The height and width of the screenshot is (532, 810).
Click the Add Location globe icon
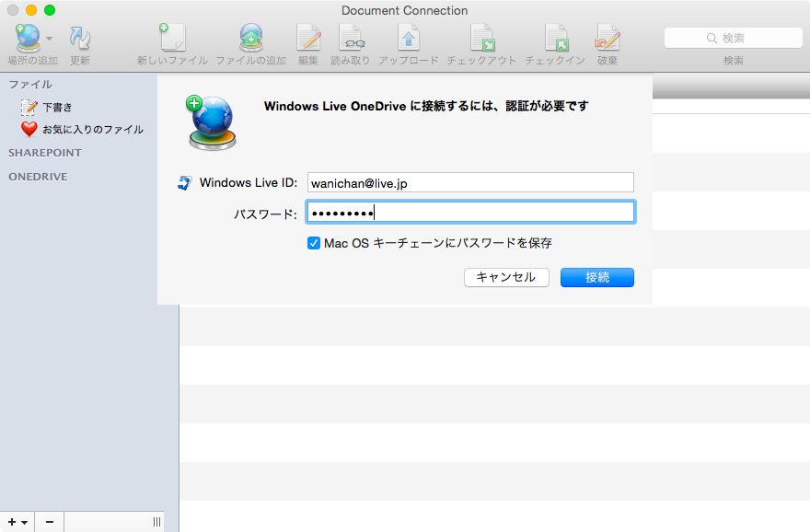[x=28, y=39]
